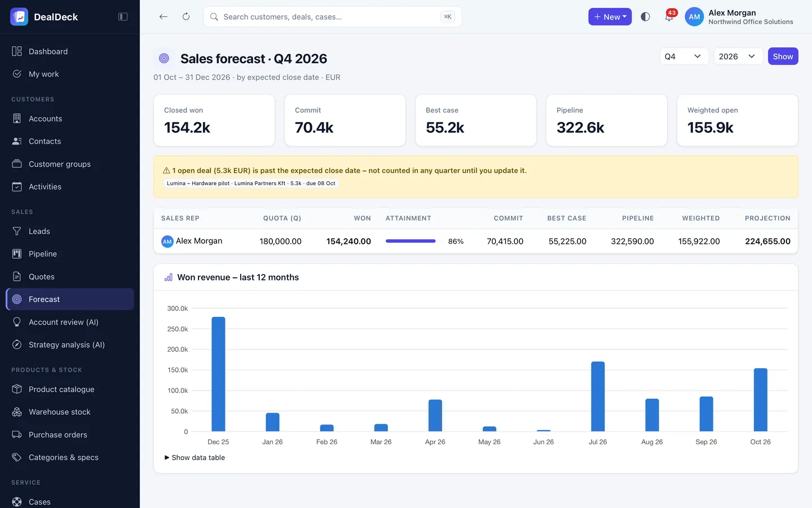
Task: Go back with the left arrow icon
Action: 164,17
